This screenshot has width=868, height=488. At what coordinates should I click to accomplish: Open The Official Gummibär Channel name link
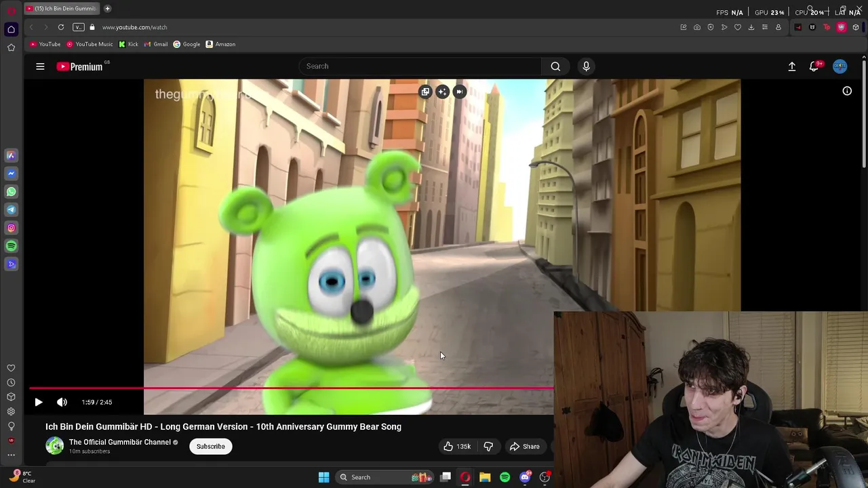click(x=120, y=442)
